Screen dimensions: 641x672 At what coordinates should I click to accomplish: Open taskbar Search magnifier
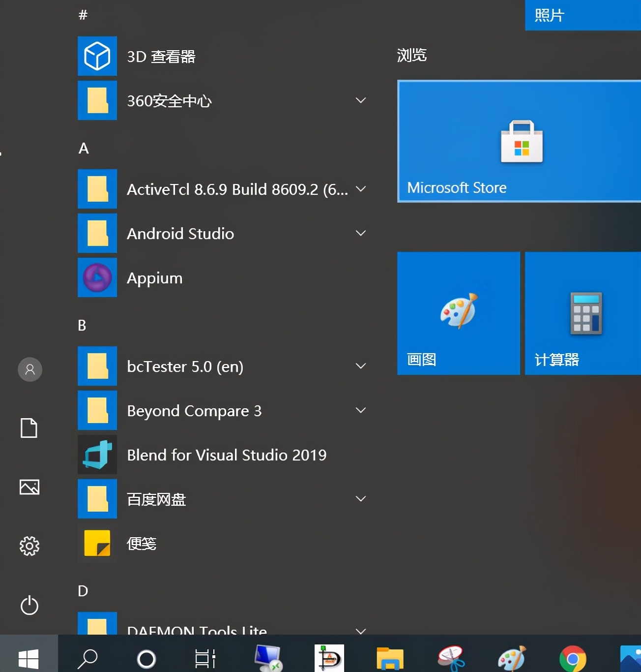[x=87, y=658]
